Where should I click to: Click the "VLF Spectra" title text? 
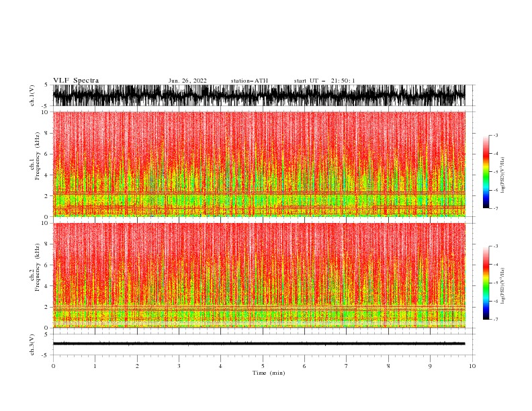click(76, 81)
